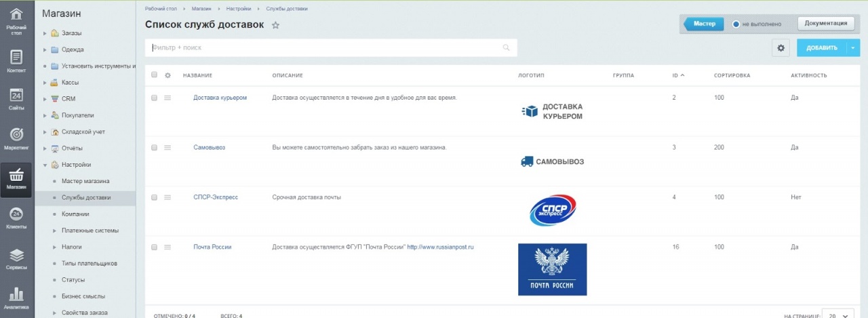Open the Контент section icon

(x=17, y=62)
